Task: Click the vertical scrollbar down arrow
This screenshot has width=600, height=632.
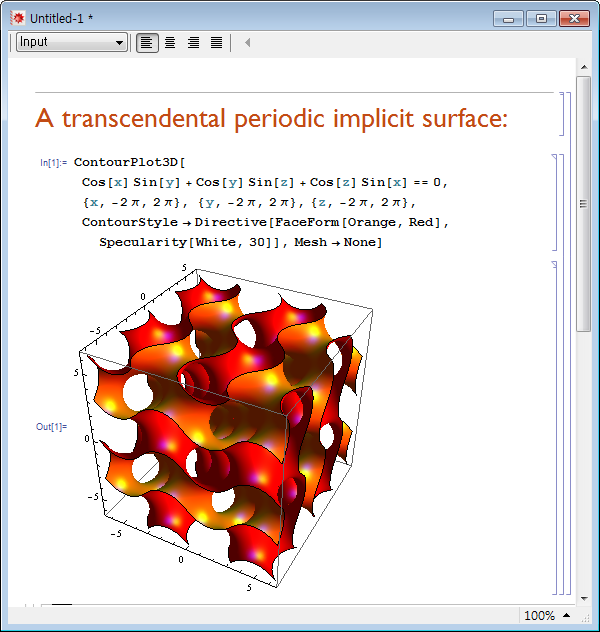Action: [x=584, y=599]
